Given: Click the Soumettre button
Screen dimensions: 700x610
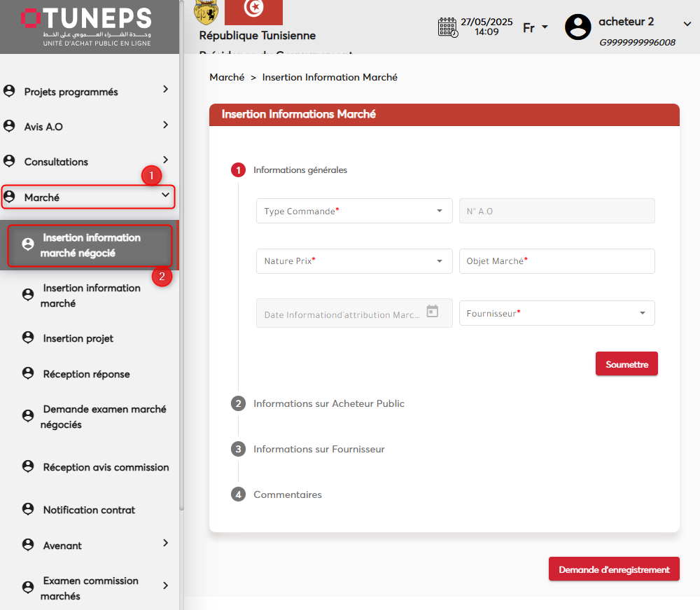Looking at the screenshot, I should [626, 364].
